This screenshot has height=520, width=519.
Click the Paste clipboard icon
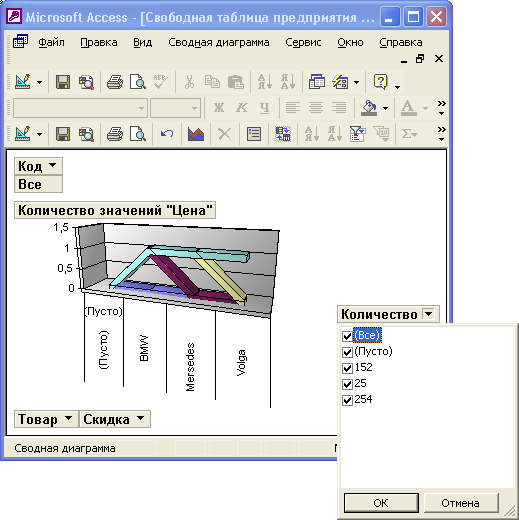236,82
